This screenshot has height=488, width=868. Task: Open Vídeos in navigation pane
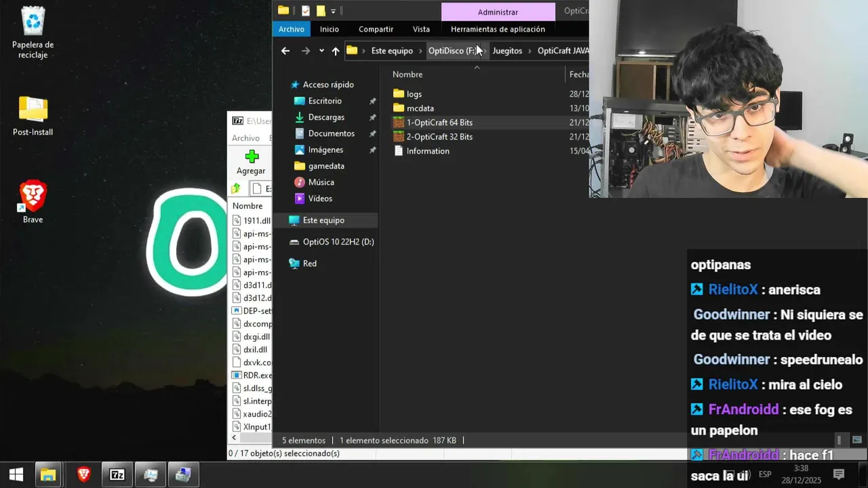coord(320,199)
